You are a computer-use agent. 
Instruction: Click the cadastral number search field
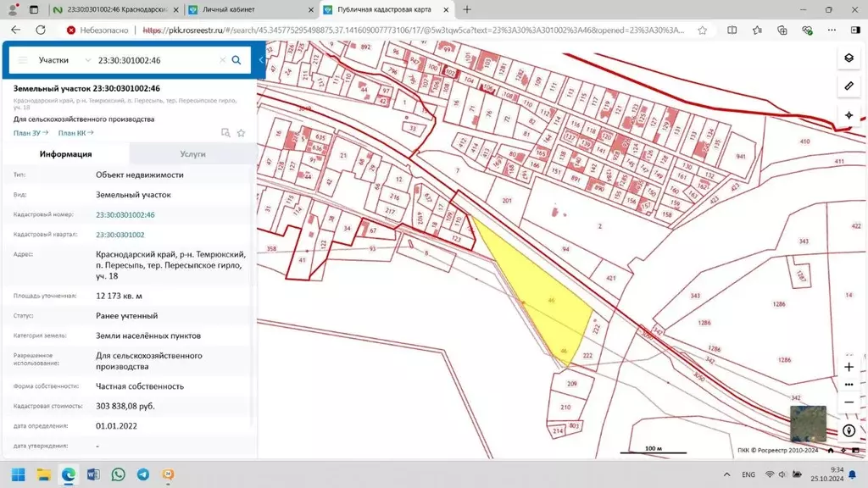click(157, 60)
